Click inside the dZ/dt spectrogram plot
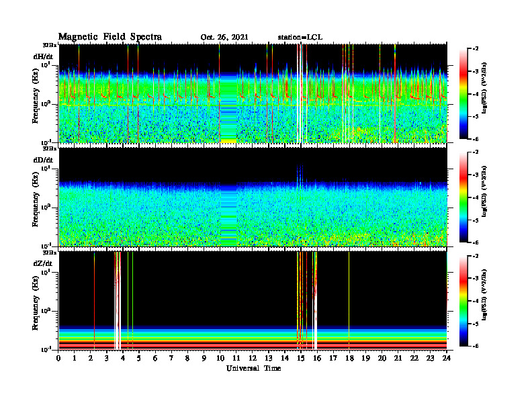This screenshot has height=411, width=532. tap(253, 300)
